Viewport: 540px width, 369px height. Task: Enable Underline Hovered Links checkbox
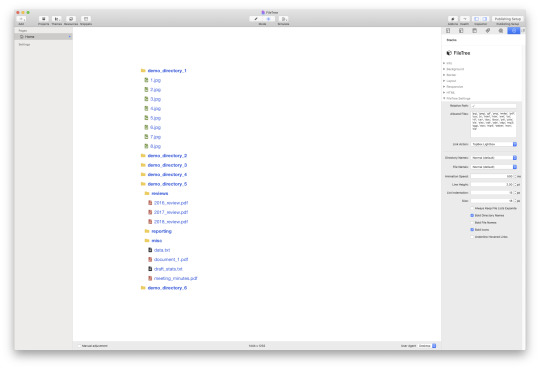(x=472, y=237)
